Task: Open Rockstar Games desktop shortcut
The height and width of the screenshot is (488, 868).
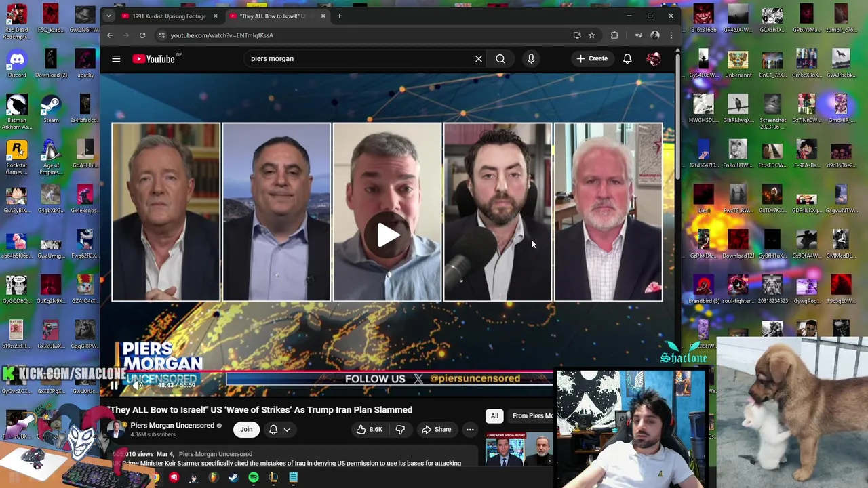Action: [x=17, y=157]
